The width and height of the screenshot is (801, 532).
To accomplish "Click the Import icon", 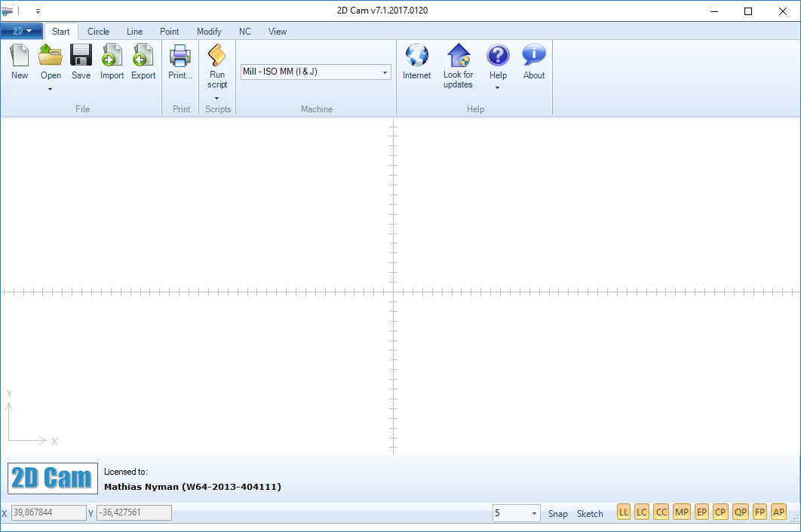I will click(112, 55).
